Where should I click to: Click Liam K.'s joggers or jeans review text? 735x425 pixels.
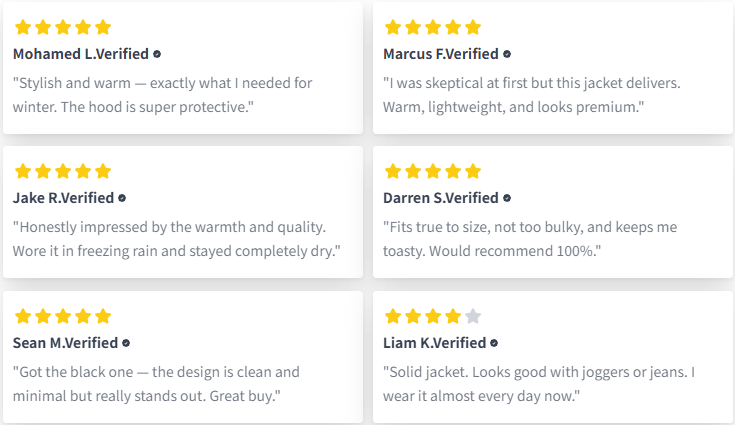(539, 384)
